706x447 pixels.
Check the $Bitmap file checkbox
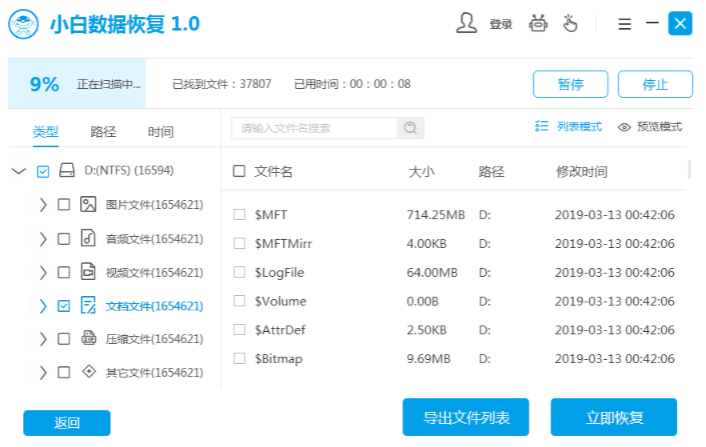point(239,359)
